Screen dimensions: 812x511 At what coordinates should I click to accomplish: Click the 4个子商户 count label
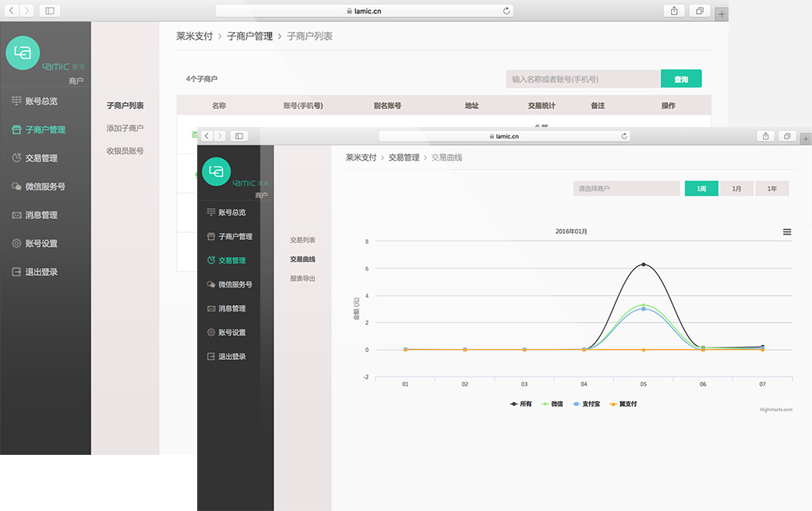point(202,79)
